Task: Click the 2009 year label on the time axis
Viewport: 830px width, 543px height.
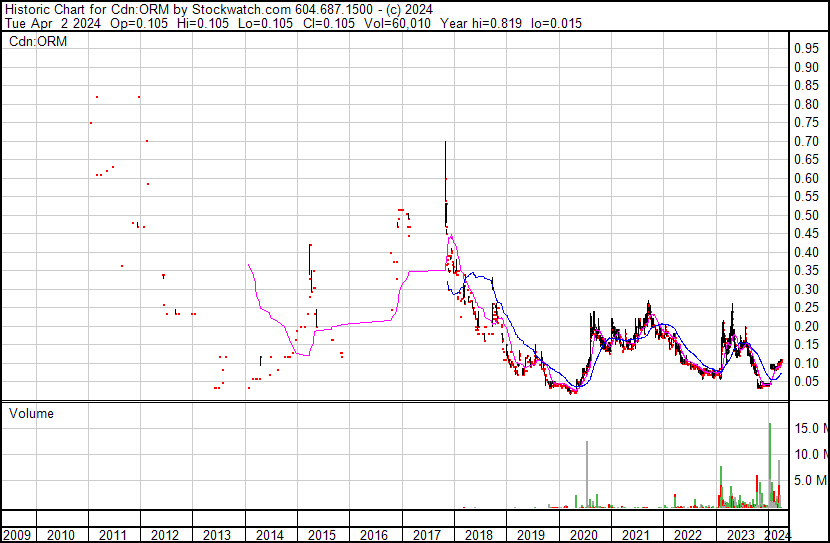Action: click(17, 535)
